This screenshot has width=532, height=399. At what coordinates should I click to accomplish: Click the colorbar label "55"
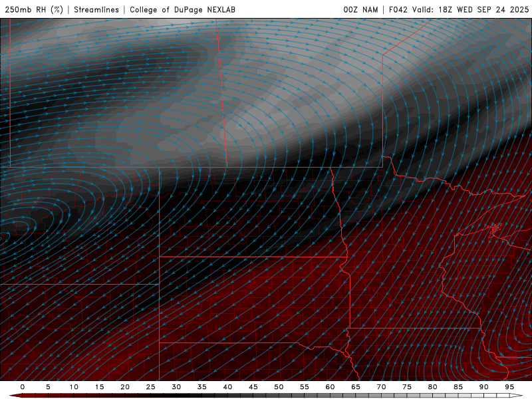(305, 387)
